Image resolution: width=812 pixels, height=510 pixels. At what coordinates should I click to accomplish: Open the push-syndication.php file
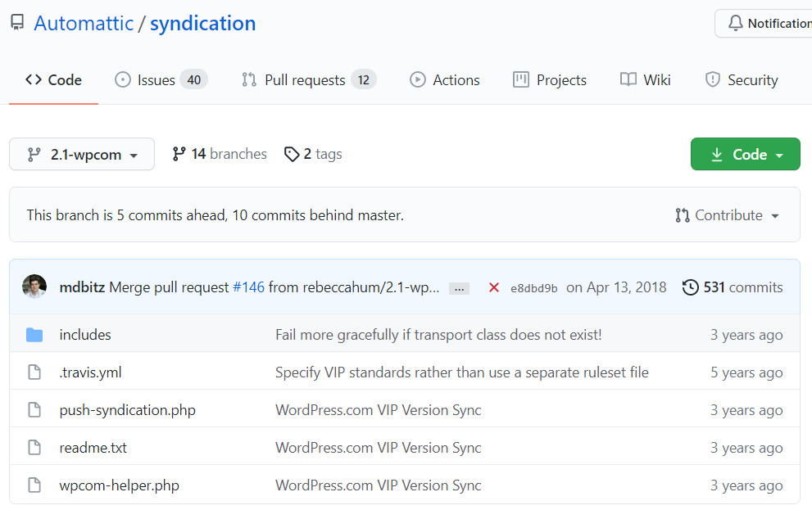(127, 410)
